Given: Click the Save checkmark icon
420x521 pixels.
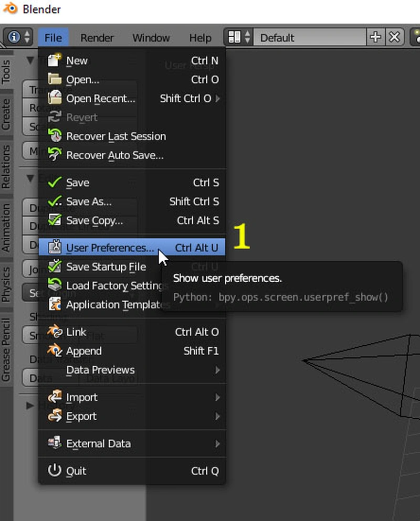Looking at the screenshot, I should (x=55, y=183).
